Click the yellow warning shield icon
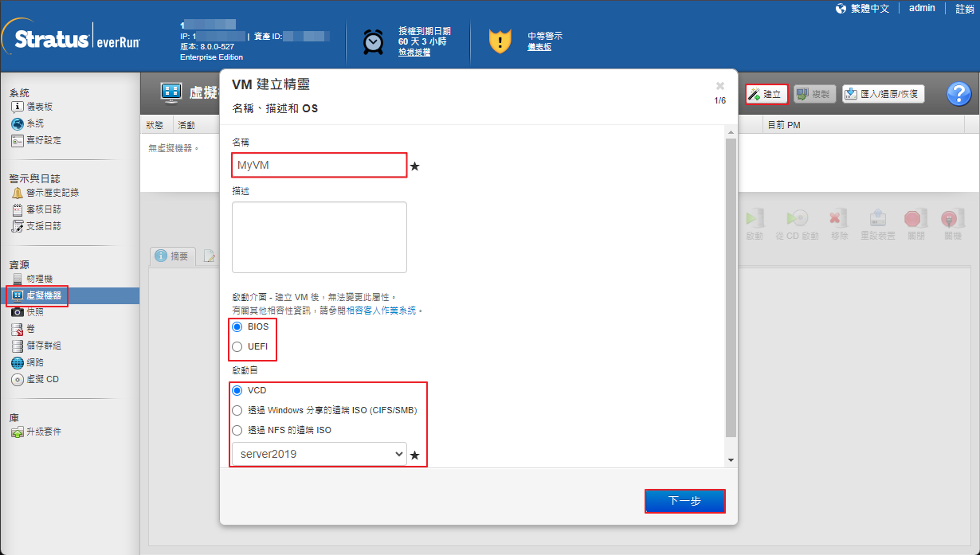This screenshot has width=980, height=555. (500, 41)
